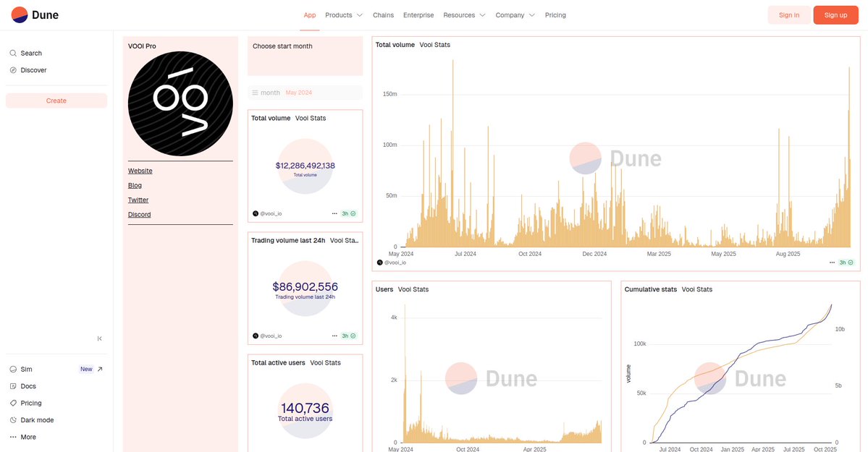This screenshot has height=452, width=868.
Task: Open ellipsis menu on Trading volume last 24h card
Action: tap(334, 336)
